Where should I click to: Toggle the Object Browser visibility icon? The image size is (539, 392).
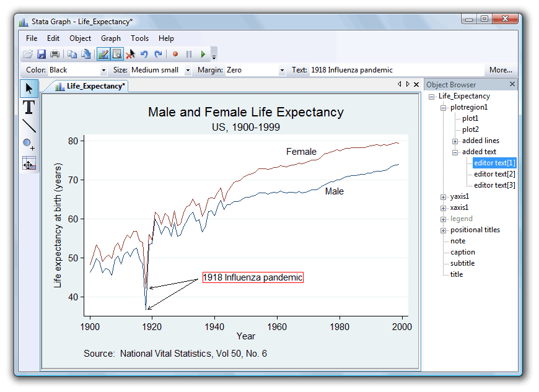point(116,54)
